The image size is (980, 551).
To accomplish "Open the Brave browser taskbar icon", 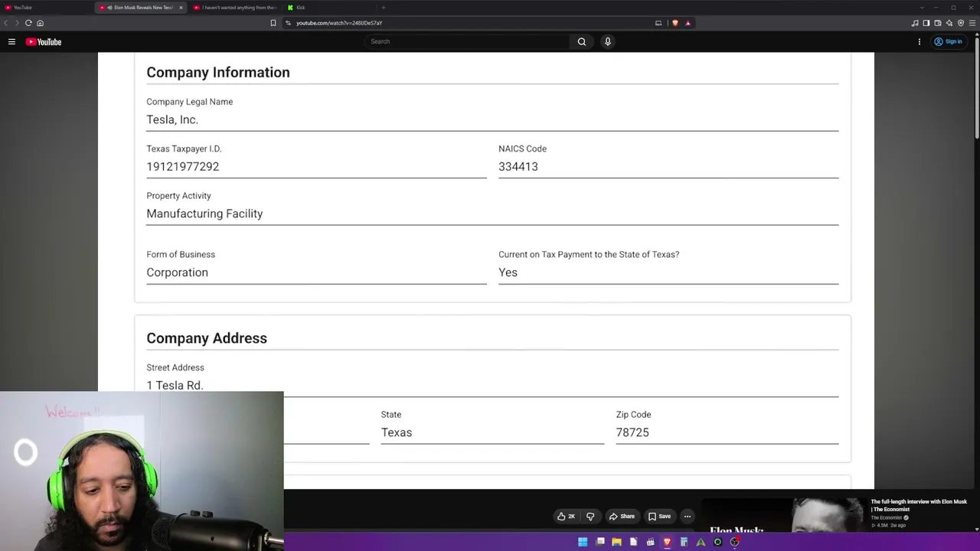I will coord(667,543).
